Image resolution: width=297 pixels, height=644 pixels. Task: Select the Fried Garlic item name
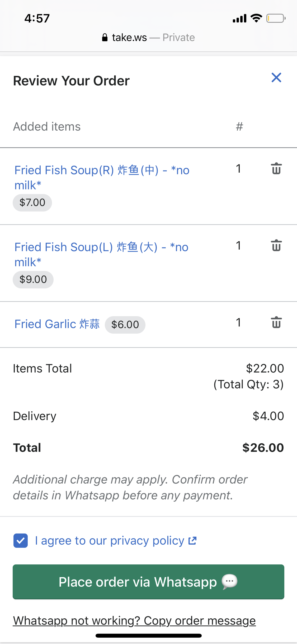[x=57, y=324]
